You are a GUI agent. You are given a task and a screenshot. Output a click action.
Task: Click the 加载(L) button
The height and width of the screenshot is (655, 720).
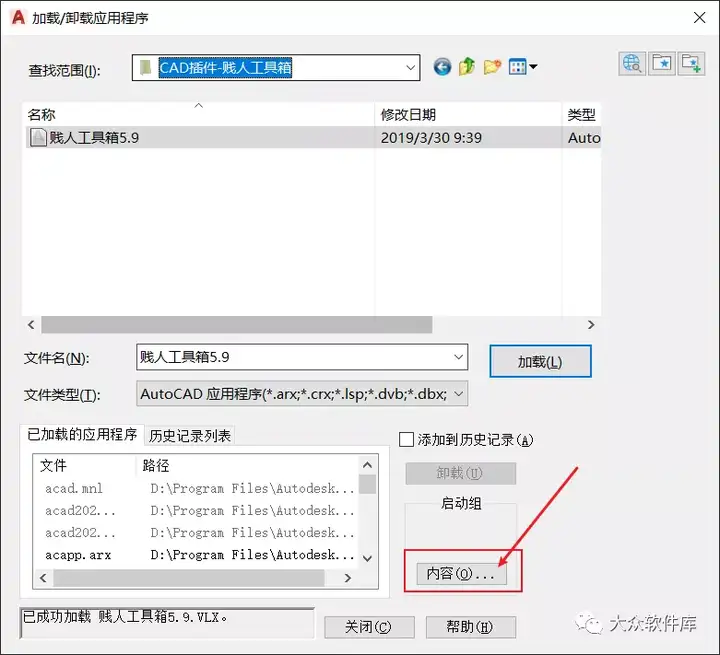point(540,361)
